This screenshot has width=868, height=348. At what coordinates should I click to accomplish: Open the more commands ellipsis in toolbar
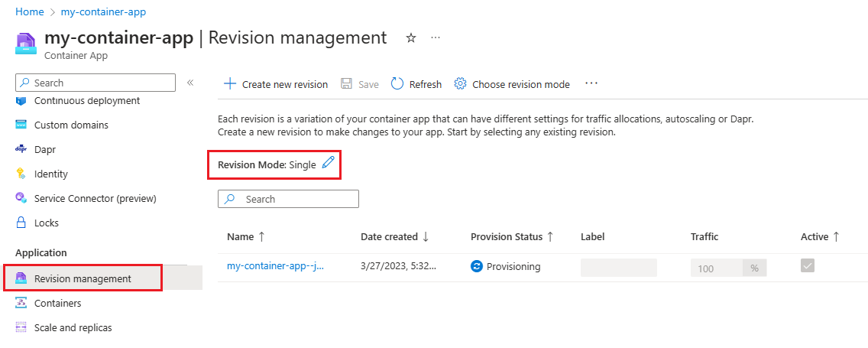coord(591,83)
